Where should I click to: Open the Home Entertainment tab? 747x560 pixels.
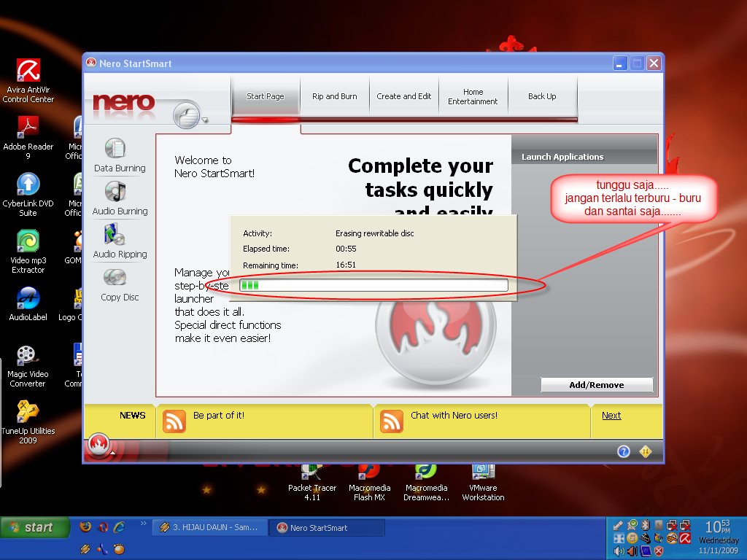[473, 96]
